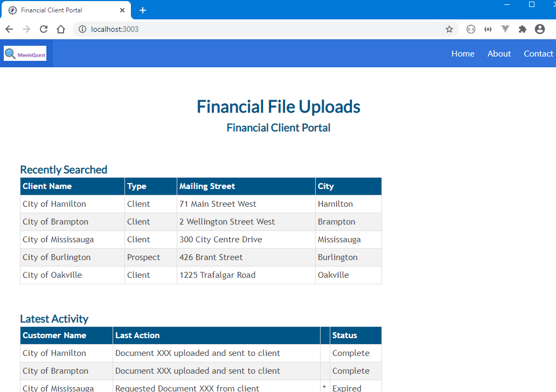
Task: Toggle the bookmark star for this page
Action: (x=449, y=29)
